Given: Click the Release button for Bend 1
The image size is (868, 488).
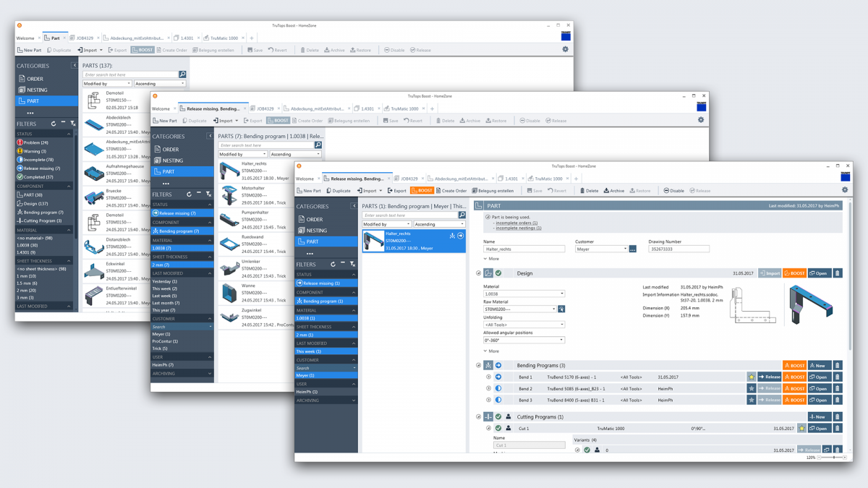Looking at the screenshot, I should [770, 376].
